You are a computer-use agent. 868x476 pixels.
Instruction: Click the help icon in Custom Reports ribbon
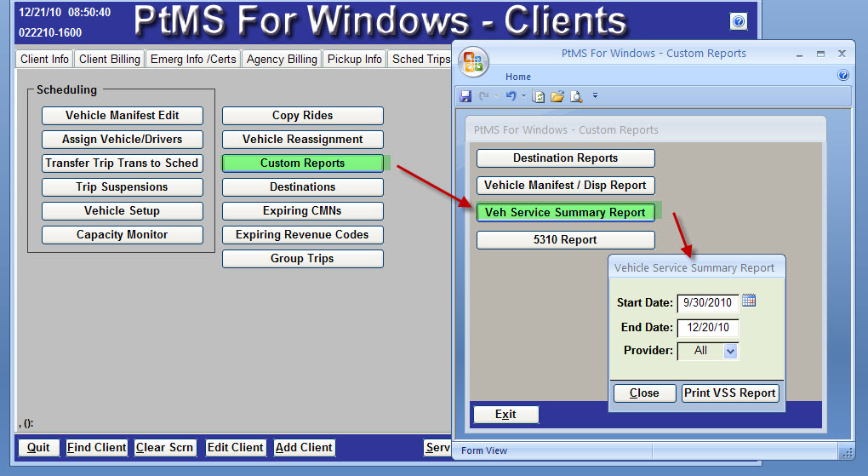click(x=843, y=76)
